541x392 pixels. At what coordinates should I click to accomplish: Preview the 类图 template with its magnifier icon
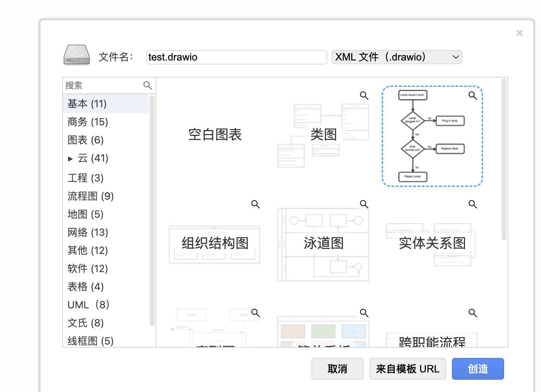point(364,96)
